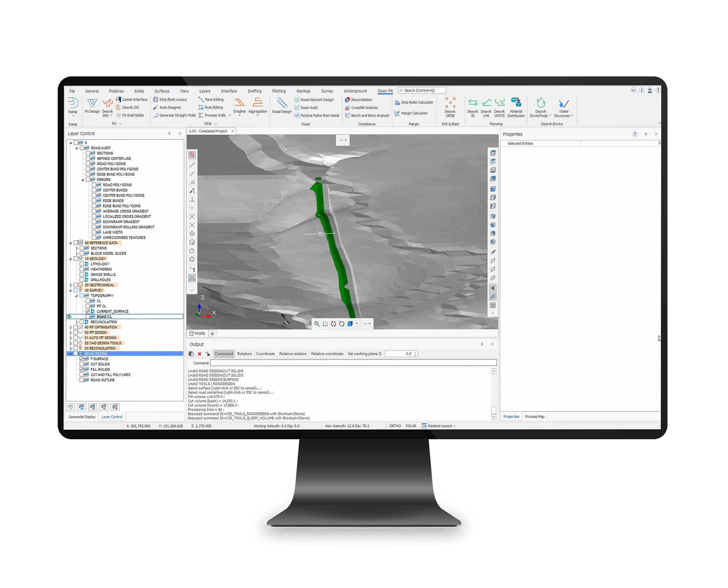Open Reconciliation compliance tool
Viewport: 728px width, 588px height.
coord(359,100)
